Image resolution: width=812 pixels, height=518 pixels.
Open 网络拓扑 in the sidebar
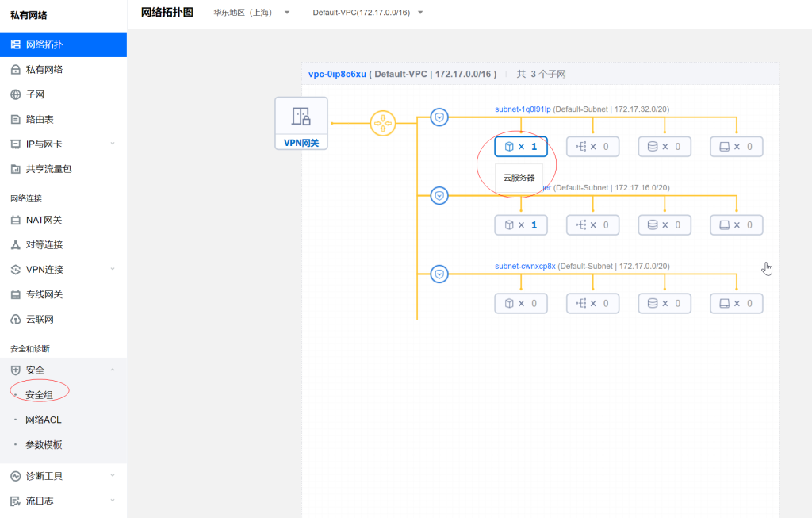click(63, 44)
